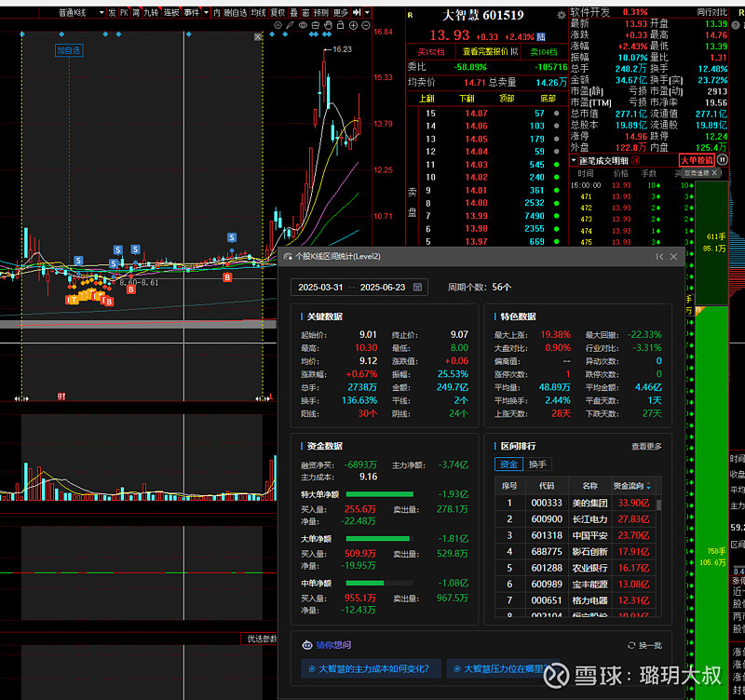This screenshot has width=745, height=700.
Task: Toggle 均线 moving averages
Action: coord(259,13)
